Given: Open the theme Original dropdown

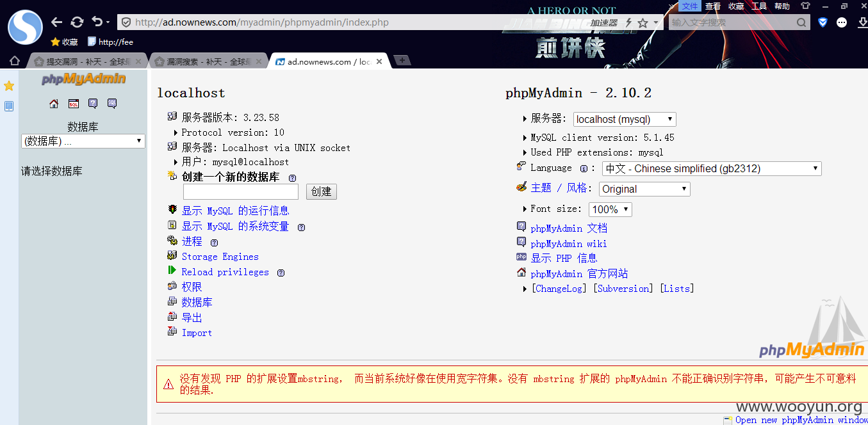Looking at the screenshot, I should 644,189.
